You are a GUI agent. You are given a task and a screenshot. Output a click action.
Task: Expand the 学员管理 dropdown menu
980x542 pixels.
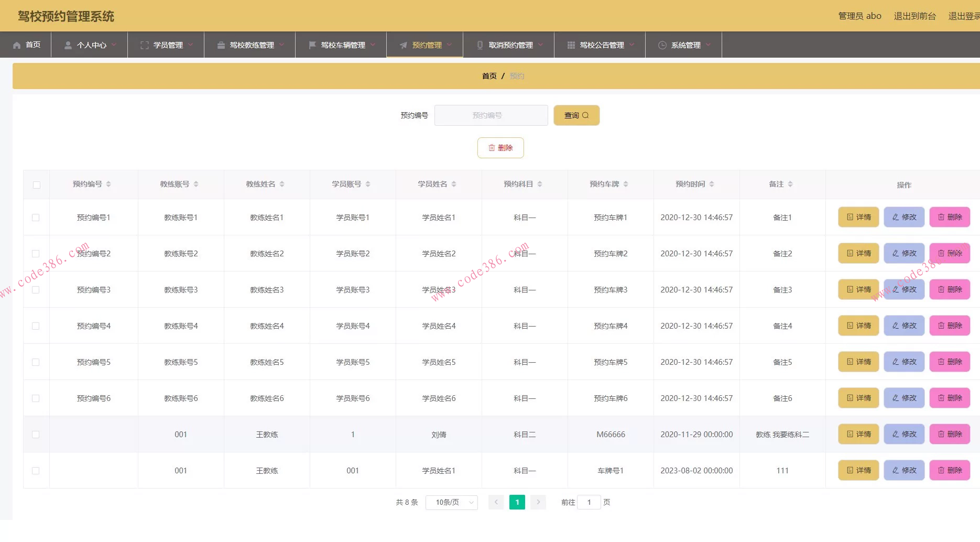168,45
